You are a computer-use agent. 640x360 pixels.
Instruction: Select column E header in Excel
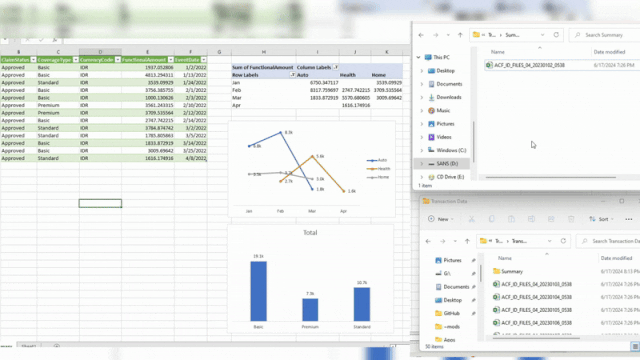147,52
